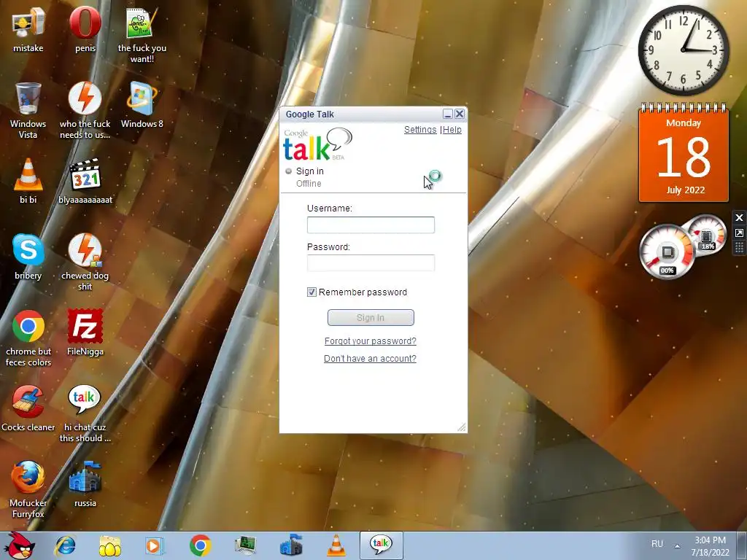Open VLC from the taskbar
Screen dimensions: 747x560
coord(336,545)
